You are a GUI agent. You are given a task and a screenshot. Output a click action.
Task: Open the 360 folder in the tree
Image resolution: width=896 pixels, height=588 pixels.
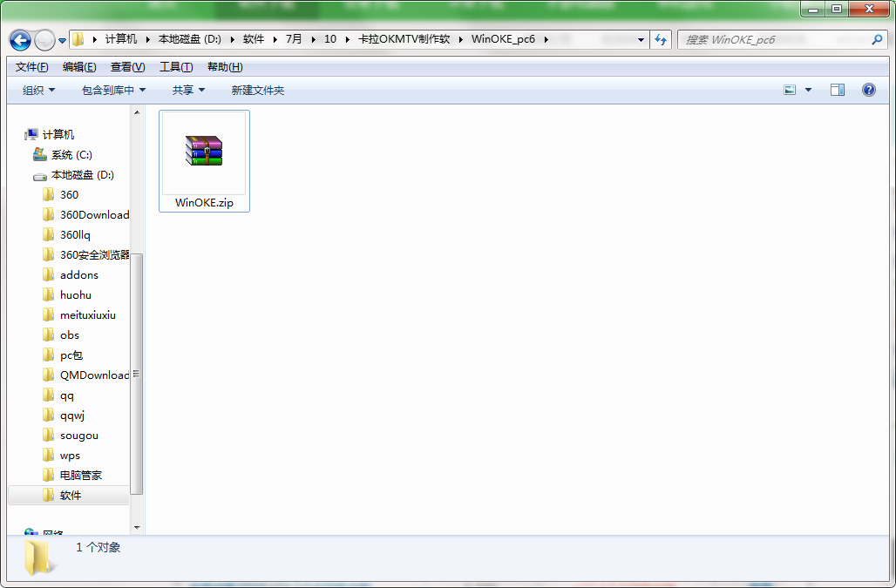(x=69, y=194)
